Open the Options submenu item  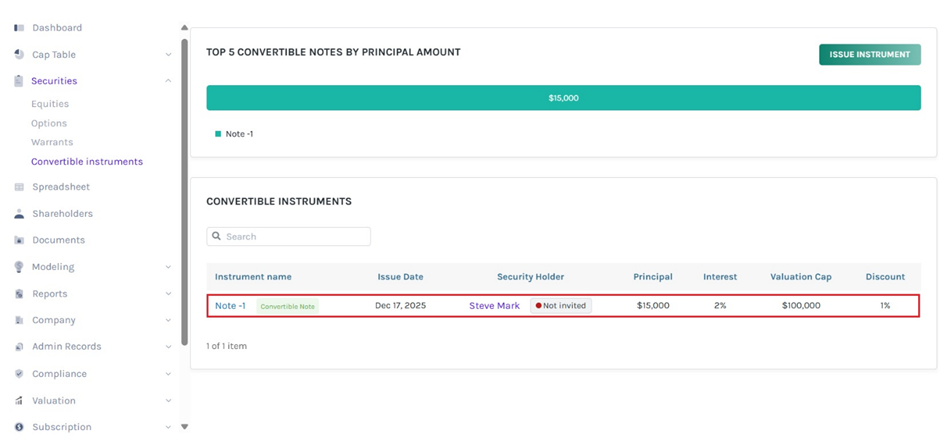[x=49, y=123]
